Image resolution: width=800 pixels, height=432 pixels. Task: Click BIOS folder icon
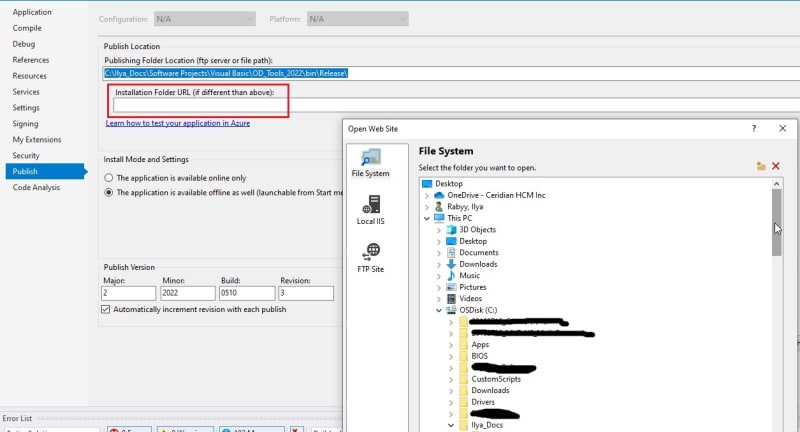(x=463, y=356)
